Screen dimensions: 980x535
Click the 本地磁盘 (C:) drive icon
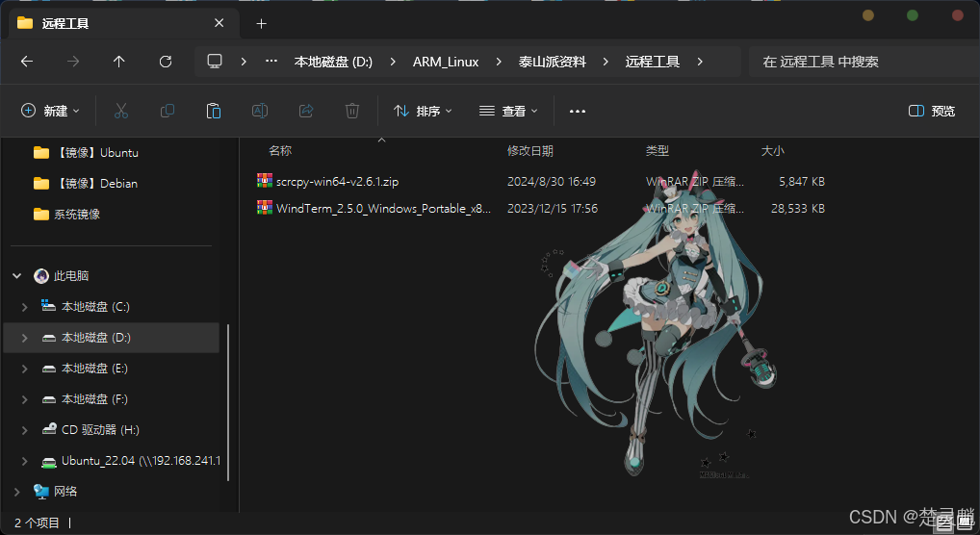tap(49, 306)
